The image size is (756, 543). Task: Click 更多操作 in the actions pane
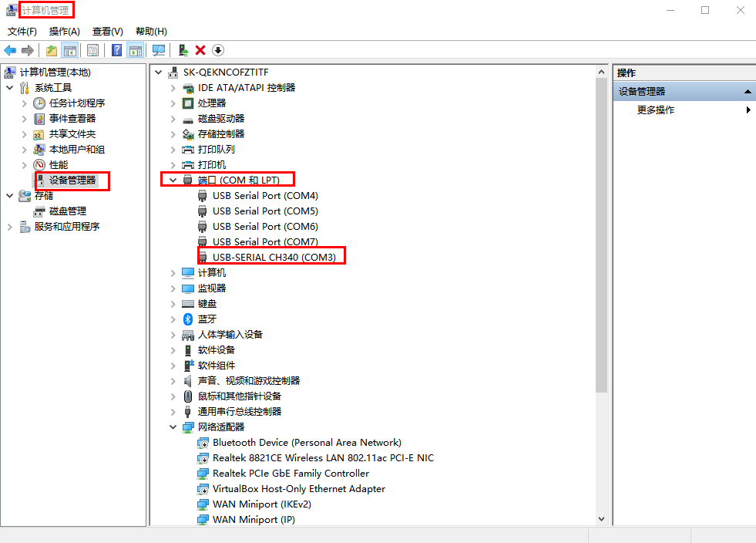click(x=655, y=110)
